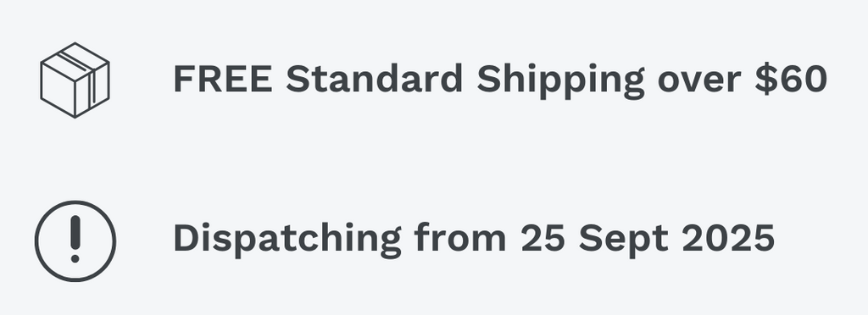
Task: Click the word from in dispatch line
Action: (460, 238)
